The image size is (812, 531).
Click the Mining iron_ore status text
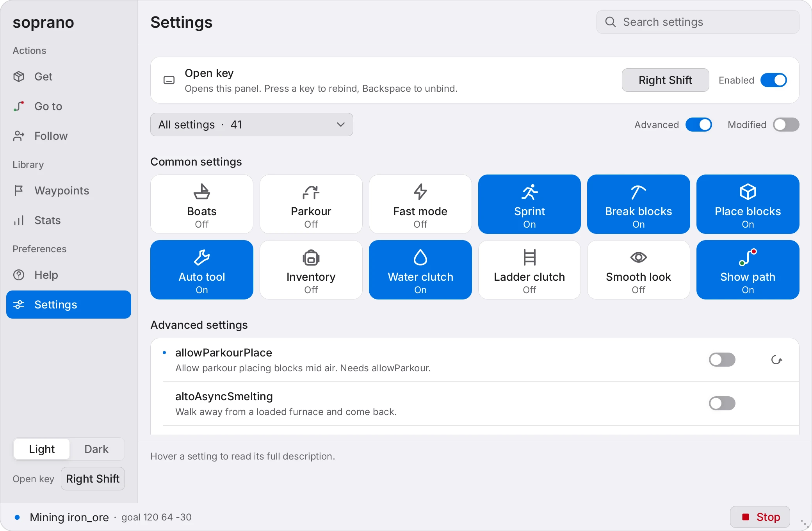[69, 517]
